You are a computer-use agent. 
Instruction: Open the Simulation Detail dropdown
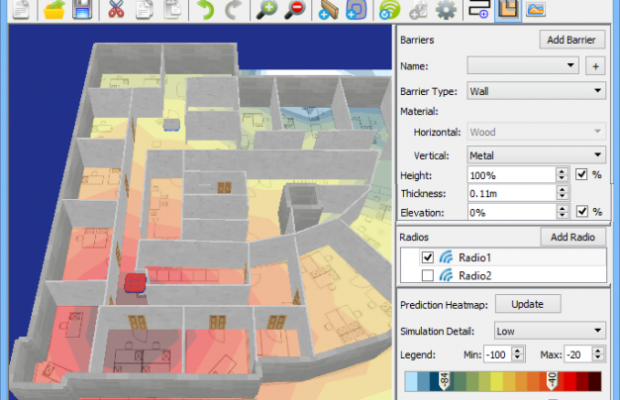coord(550,330)
